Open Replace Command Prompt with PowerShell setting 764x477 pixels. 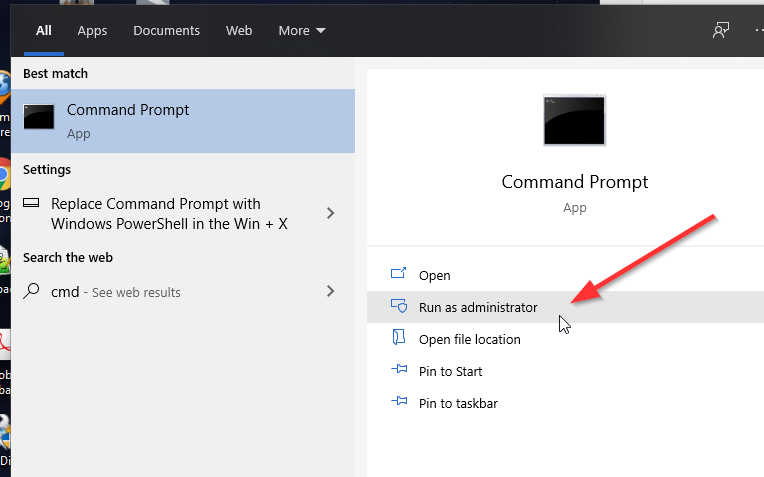point(183,213)
